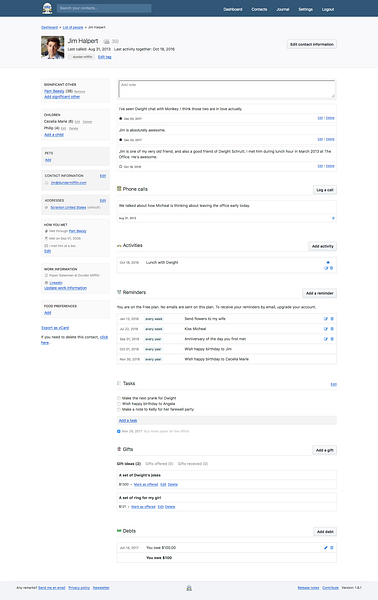Image resolution: width=378 pixels, height=600 pixels.
Task: Tick 'Make a note to Kelly' task
Action: click(x=119, y=409)
